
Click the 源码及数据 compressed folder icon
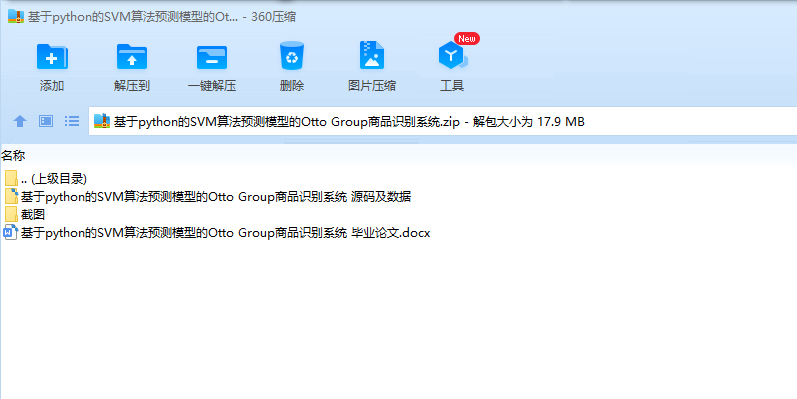(x=11, y=196)
